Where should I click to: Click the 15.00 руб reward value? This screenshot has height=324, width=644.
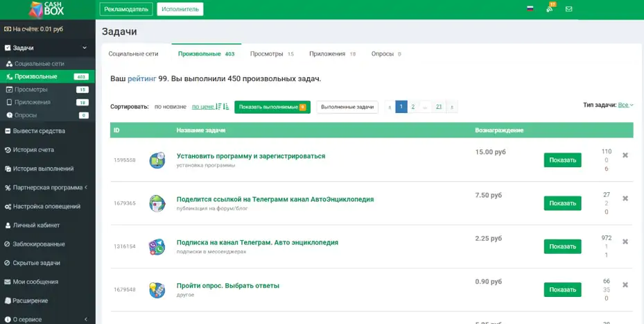click(490, 152)
